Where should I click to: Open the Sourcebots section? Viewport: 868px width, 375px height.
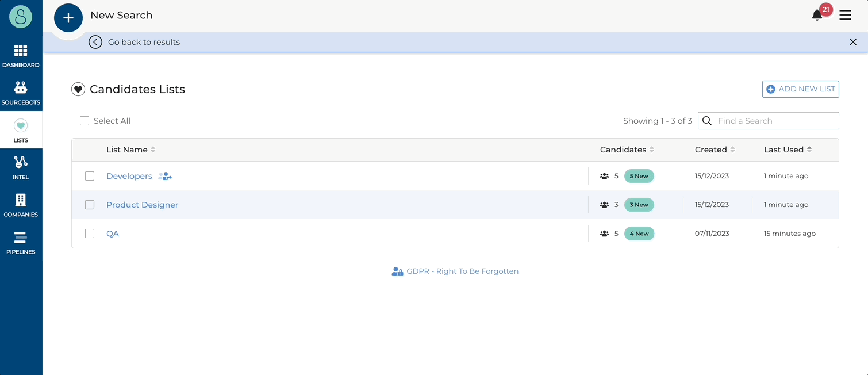click(21, 92)
